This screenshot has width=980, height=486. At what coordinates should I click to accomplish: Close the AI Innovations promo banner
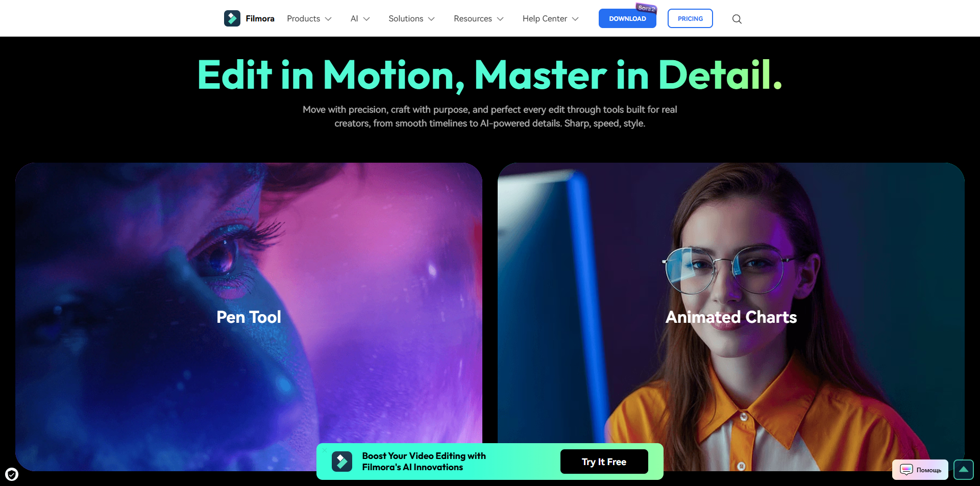pos(324,450)
